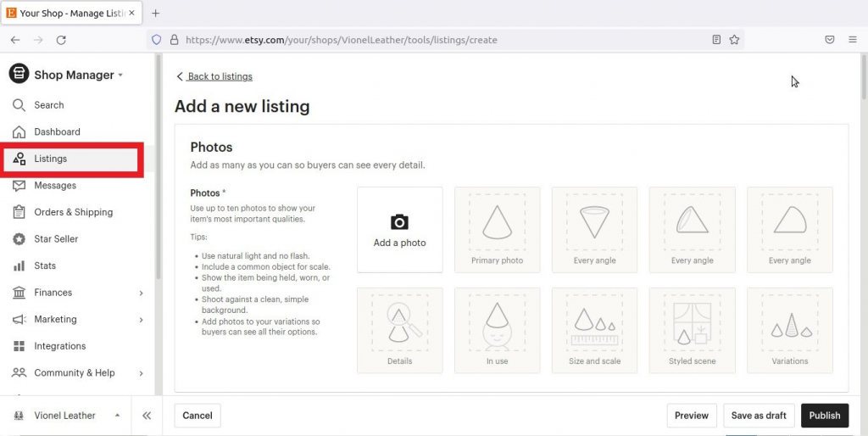Screen dimensions: 868x436
Task: Open a new tab with plus icon
Action: pyautogui.click(x=156, y=14)
